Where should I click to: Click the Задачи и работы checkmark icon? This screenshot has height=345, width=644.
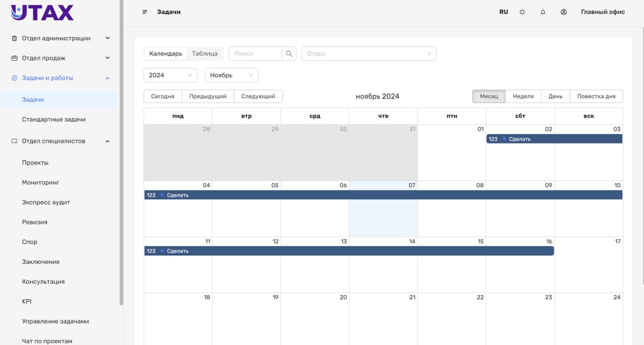tap(14, 78)
